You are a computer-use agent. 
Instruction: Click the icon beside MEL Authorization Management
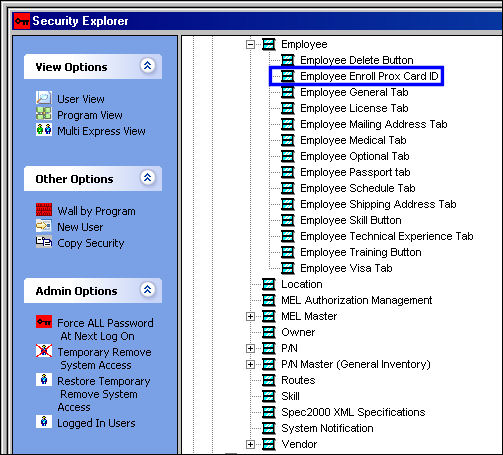269,300
